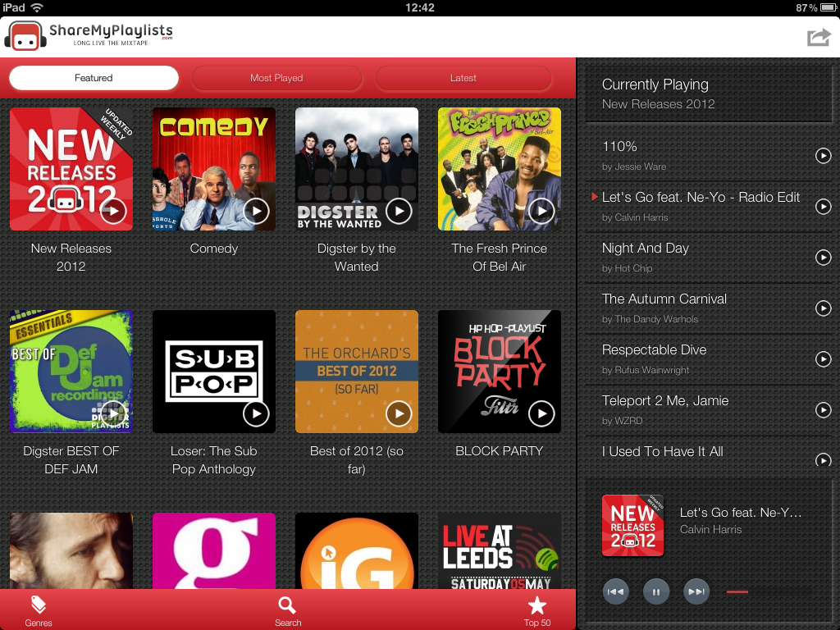Select the Featured tab
Screen dimensions: 840x630
[94, 78]
